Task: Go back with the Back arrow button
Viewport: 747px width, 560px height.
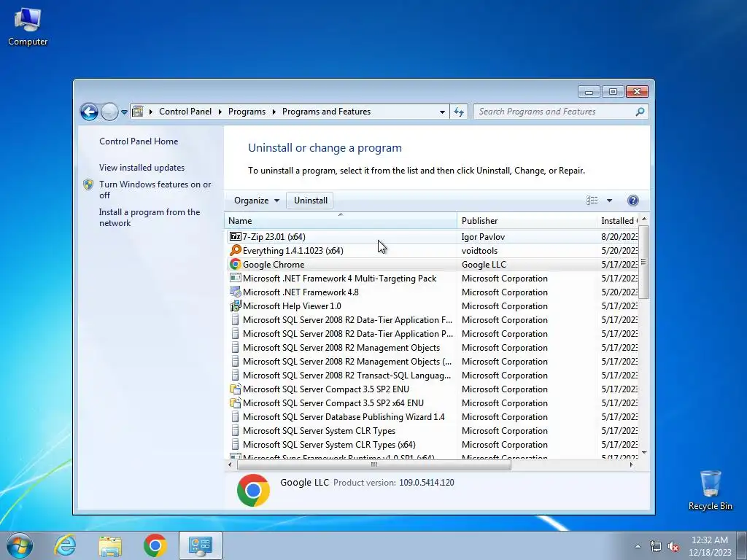Action: pos(89,112)
